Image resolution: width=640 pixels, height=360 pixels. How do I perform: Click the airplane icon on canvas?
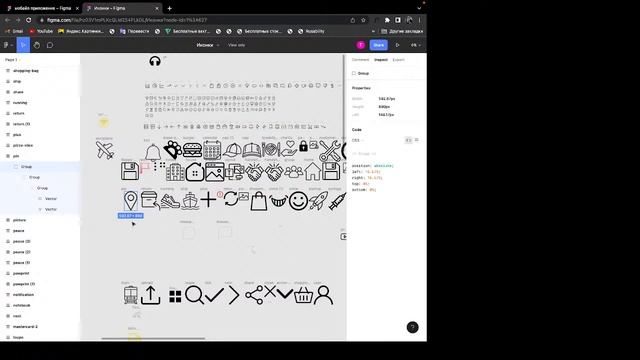105,150
